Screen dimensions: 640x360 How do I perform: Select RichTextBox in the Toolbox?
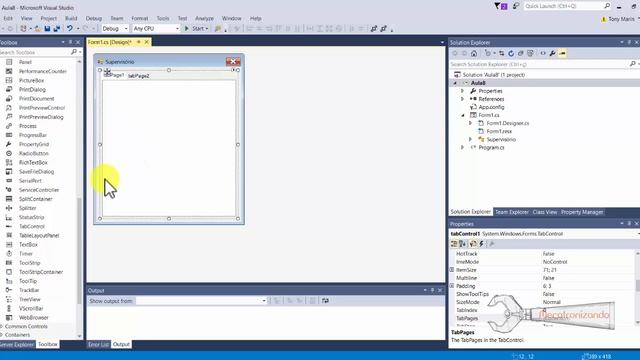point(33,162)
